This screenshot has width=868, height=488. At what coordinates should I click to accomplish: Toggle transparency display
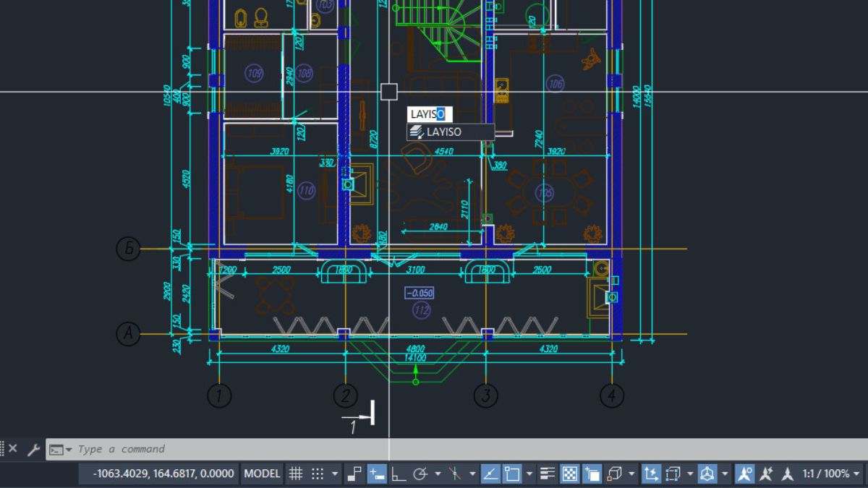point(570,474)
